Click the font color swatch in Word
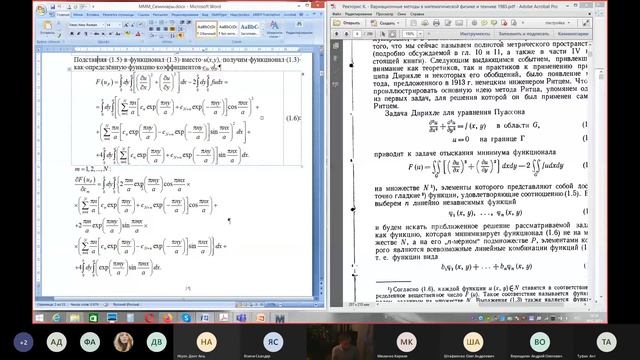This screenshot has height=360, width=640. pos(138,34)
